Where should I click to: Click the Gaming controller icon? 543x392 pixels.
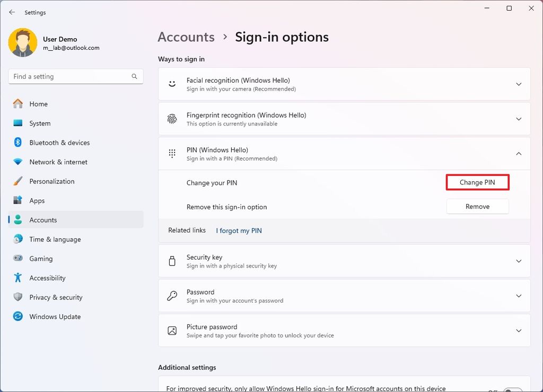(x=18, y=259)
